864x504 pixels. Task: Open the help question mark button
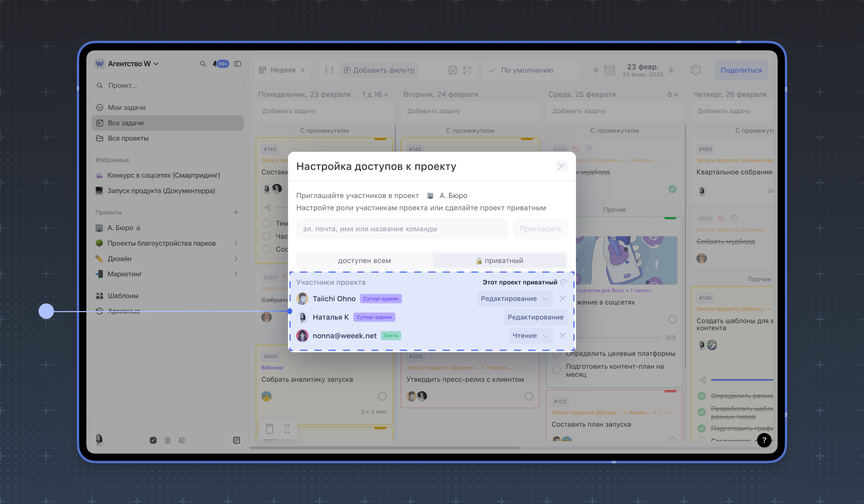coord(764,440)
